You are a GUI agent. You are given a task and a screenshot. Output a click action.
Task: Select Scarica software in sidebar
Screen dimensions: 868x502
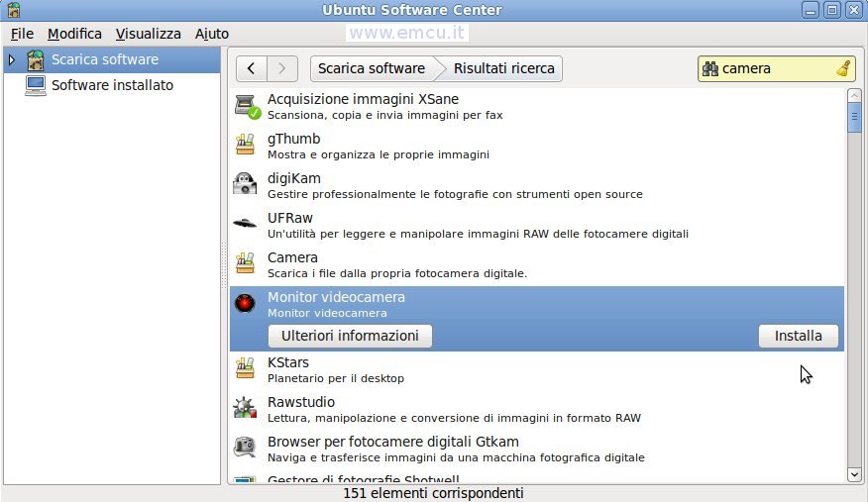pyautogui.click(x=112, y=59)
